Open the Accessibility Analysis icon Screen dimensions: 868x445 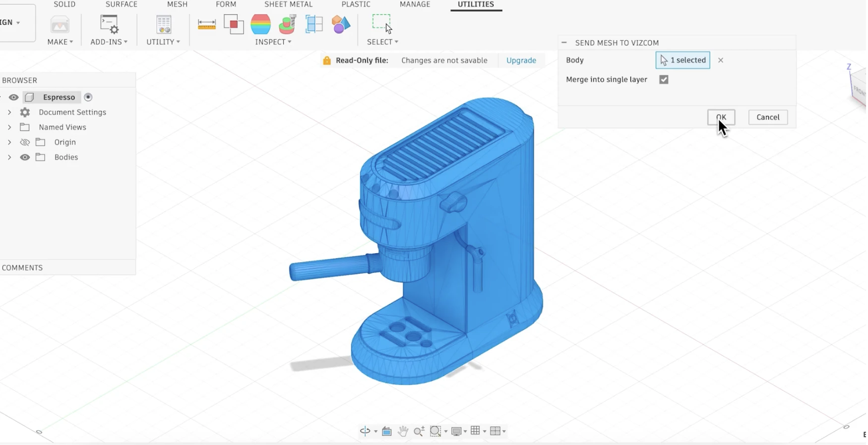pos(287,24)
